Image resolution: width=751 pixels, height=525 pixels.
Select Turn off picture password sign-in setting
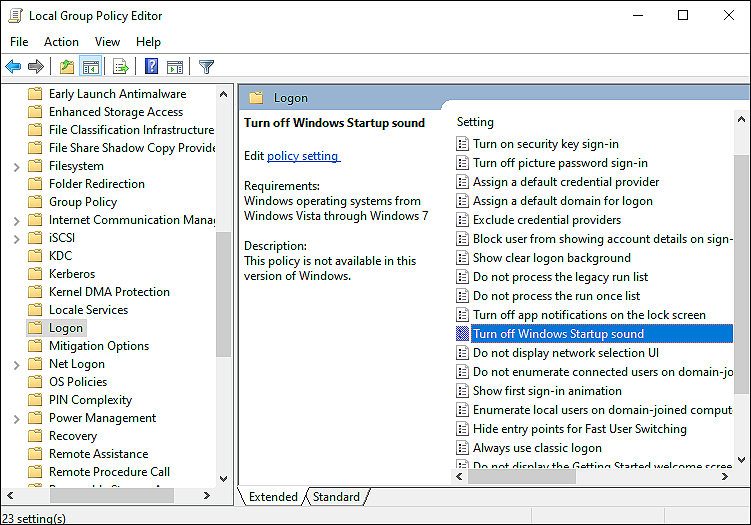[x=560, y=163]
